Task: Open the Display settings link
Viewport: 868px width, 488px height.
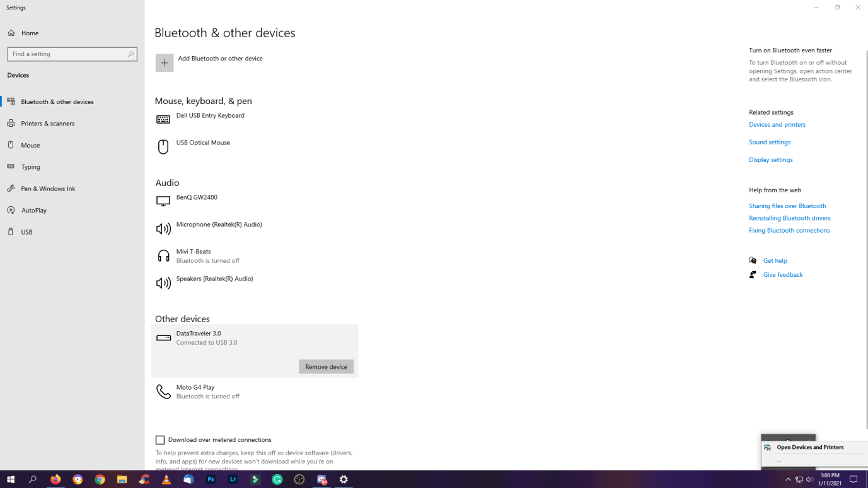Action: click(771, 160)
